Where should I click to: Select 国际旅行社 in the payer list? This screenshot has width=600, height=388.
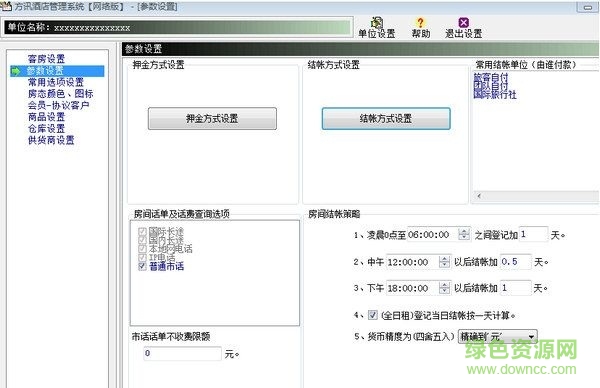point(495,95)
